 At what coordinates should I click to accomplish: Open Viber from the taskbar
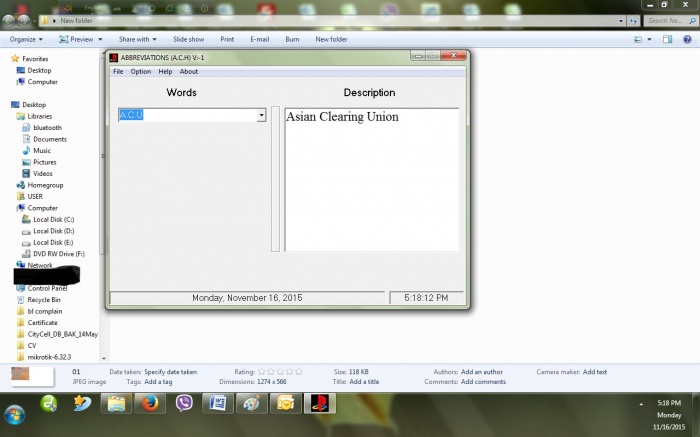point(184,404)
